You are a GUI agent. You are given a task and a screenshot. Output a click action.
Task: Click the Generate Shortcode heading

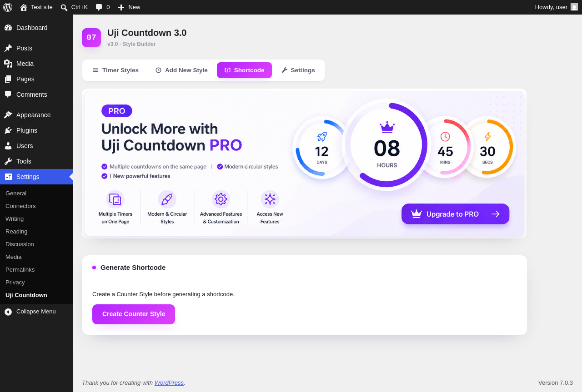pyautogui.click(x=133, y=268)
